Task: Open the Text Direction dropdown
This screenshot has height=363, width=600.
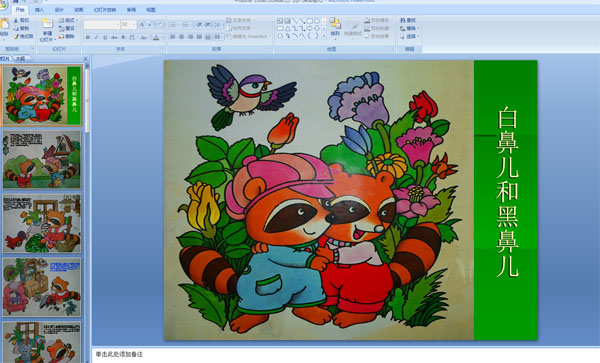Action: [240, 20]
